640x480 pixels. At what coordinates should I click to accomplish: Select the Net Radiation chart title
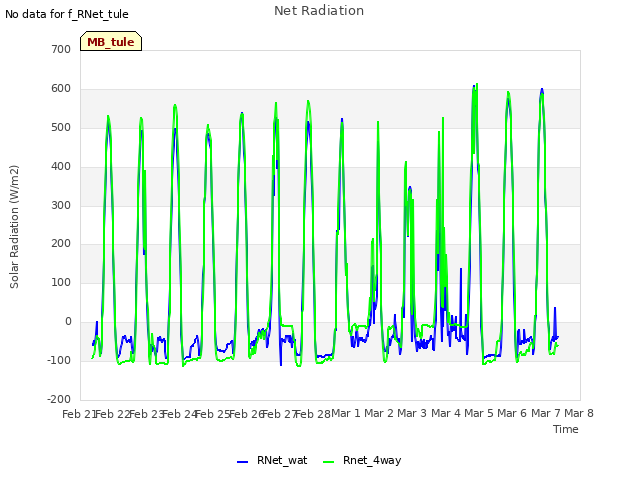point(319,11)
